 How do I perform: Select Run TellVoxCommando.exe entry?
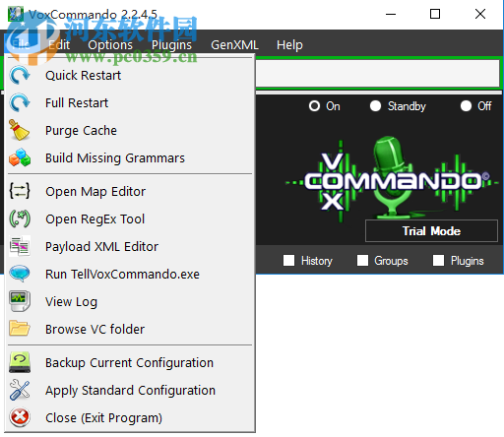(130, 274)
